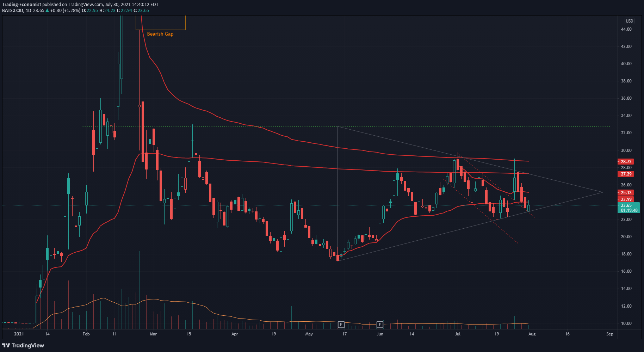This screenshot has height=352, width=644.
Task: Click the second earnings E marker near Jun
Action: coord(380,325)
